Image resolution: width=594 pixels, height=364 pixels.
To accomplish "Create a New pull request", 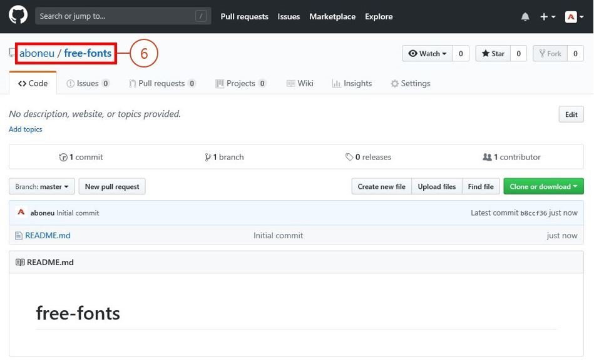I will (x=112, y=186).
